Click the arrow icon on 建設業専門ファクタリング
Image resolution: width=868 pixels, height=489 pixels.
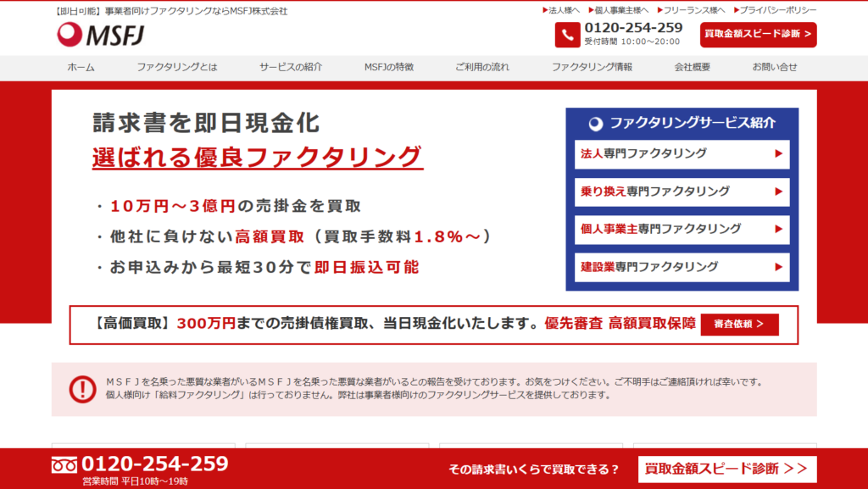[x=776, y=268]
